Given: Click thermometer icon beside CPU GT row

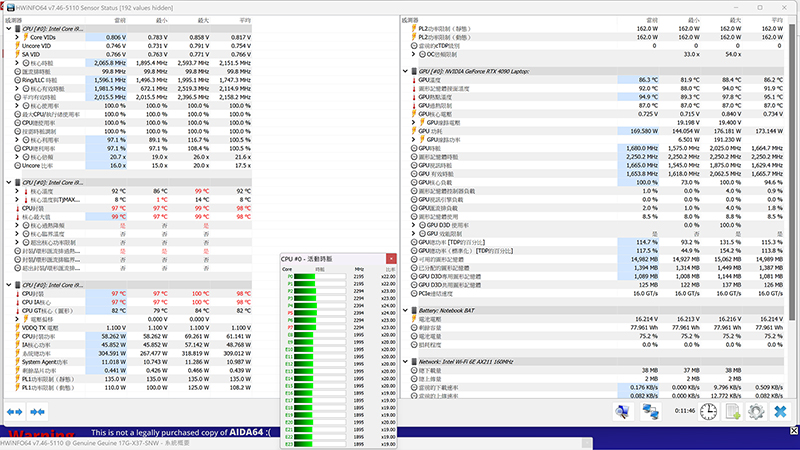Looking at the screenshot, I should (x=17, y=311).
